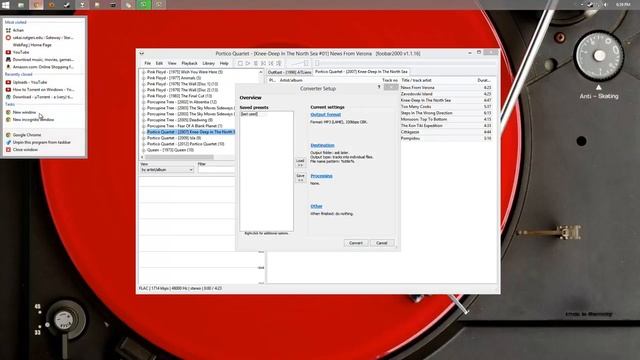Image resolution: width=640 pixels, height=360 pixels.
Task: Click the Processing link
Action: 321,176
